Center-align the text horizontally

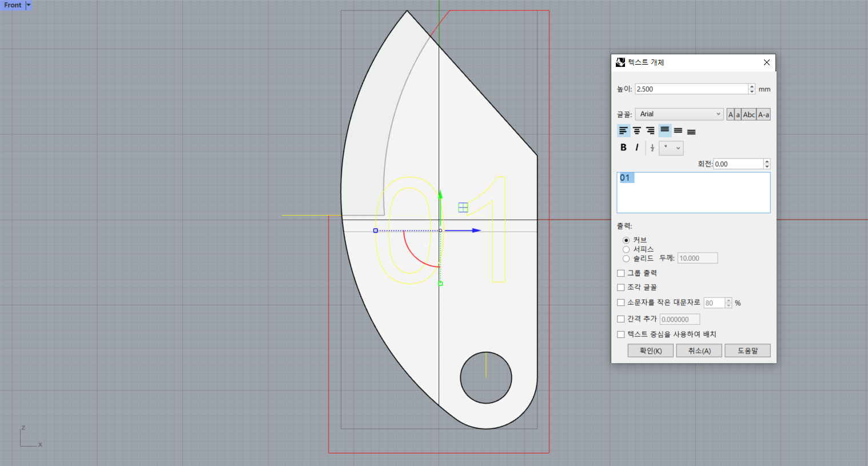(x=637, y=131)
